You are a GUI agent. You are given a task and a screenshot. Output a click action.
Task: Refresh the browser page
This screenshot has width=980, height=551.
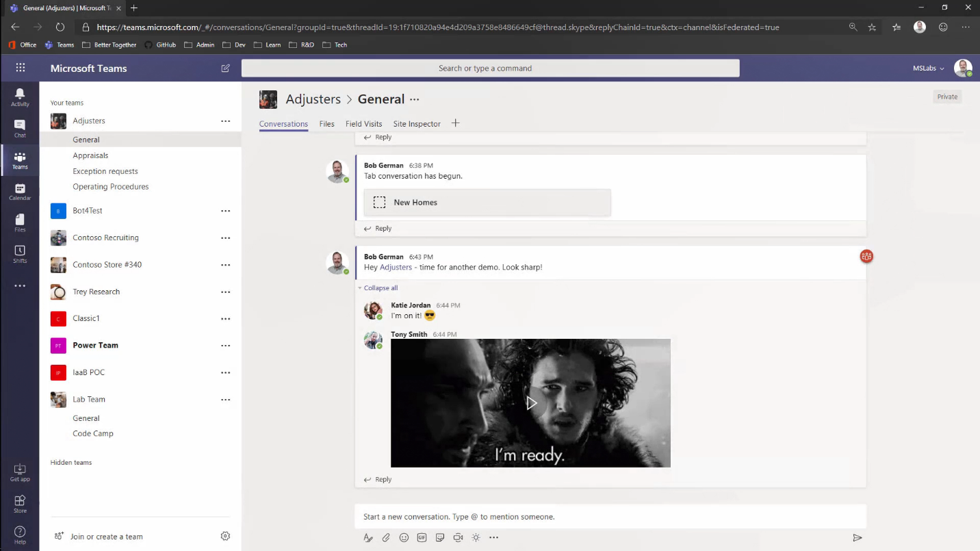pyautogui.click(x=60, y=27)
